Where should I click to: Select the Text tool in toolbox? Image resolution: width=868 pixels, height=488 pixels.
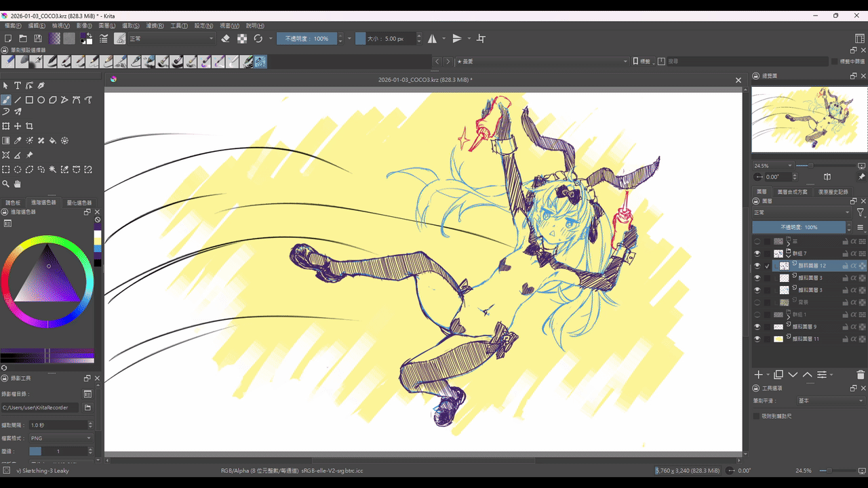point(18,85)
